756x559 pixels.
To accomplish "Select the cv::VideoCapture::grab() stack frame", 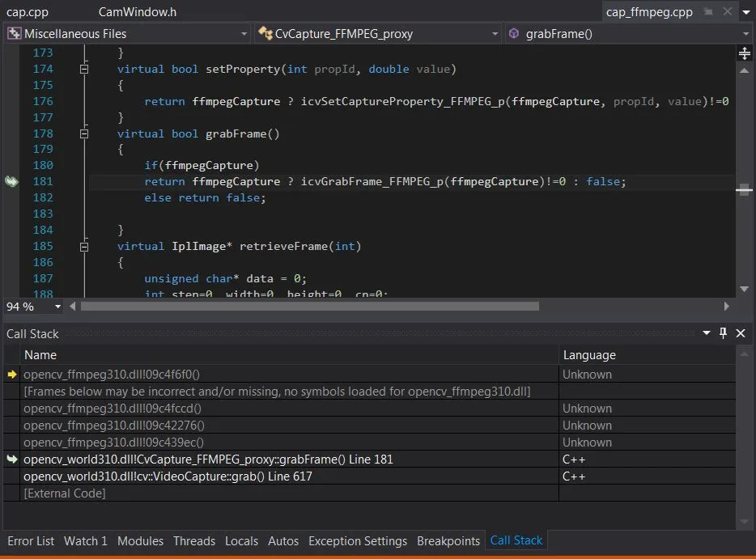I will click(x=168, y=476).
